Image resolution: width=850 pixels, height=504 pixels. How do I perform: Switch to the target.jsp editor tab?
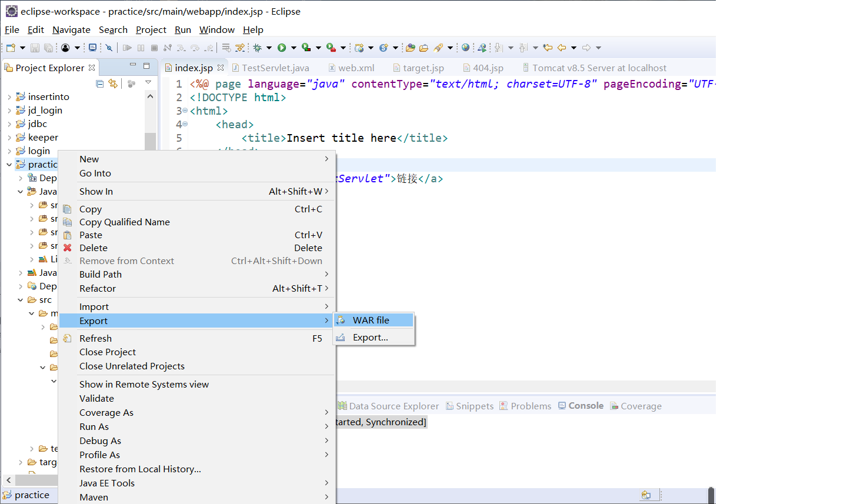pyautogui.click(x=418, y=68)
